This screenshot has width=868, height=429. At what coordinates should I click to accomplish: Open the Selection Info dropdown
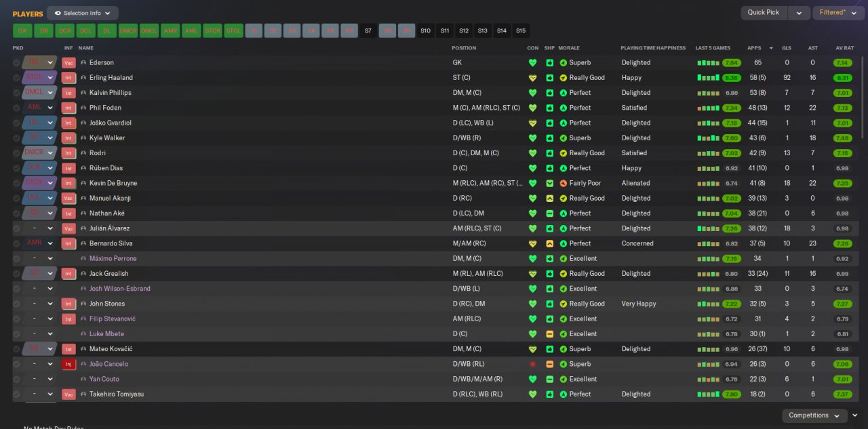(x=83, y=13)
